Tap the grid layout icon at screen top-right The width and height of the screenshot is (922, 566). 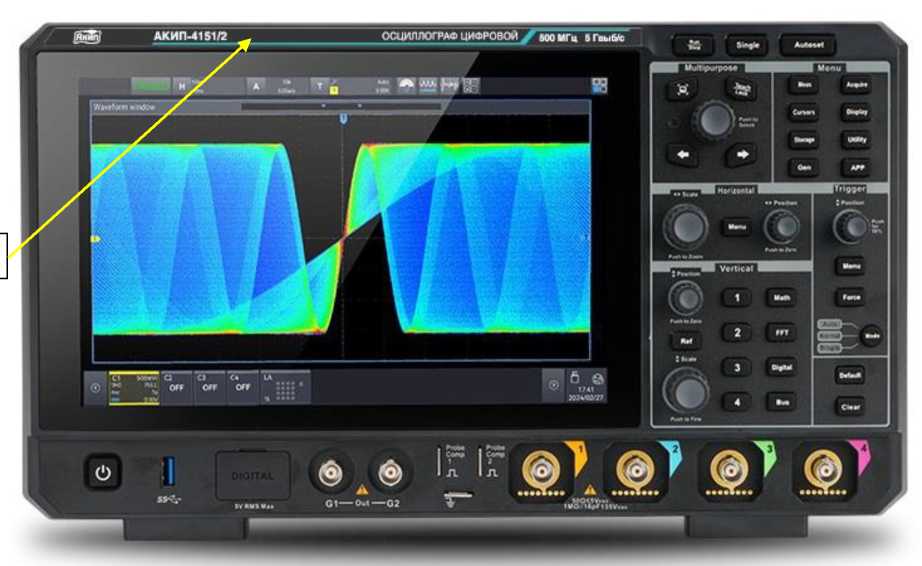pyautogui.click(x=599, y=87)
